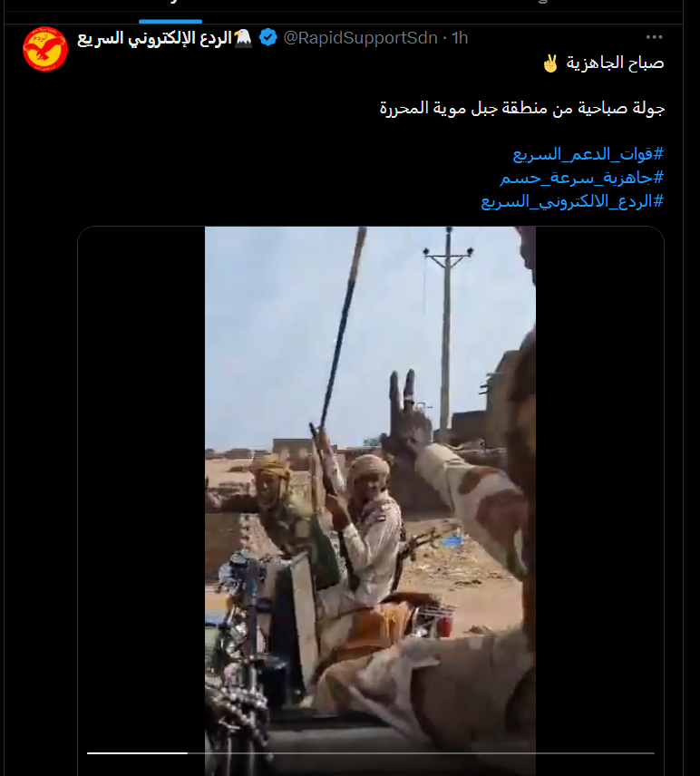This screenshot has height=776, width=700.
Task: Seek on the video progress bar
Action: point(371,753)
